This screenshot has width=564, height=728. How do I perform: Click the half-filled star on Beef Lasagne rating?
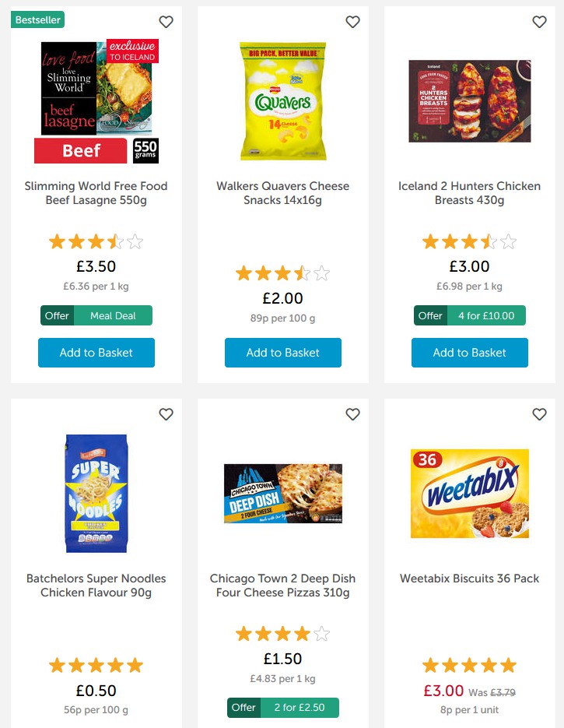click(x=115, y=241)
